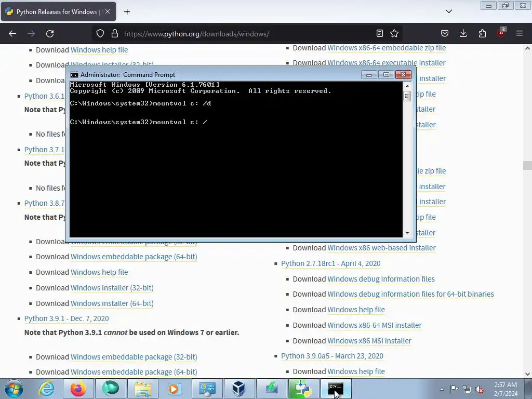The image size is (532, 399).
Task: Open Python 3.9.0a5 - March 23, 2020 link
Action: (x=332, y=356)
